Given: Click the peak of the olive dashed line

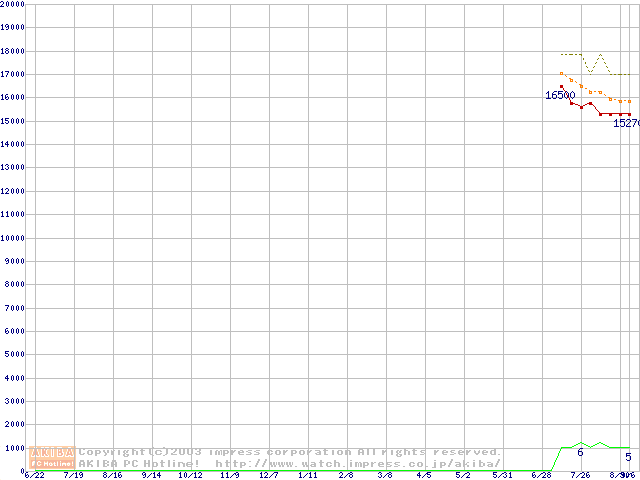Looking at the screenshot, I should (x=600, y=54).
